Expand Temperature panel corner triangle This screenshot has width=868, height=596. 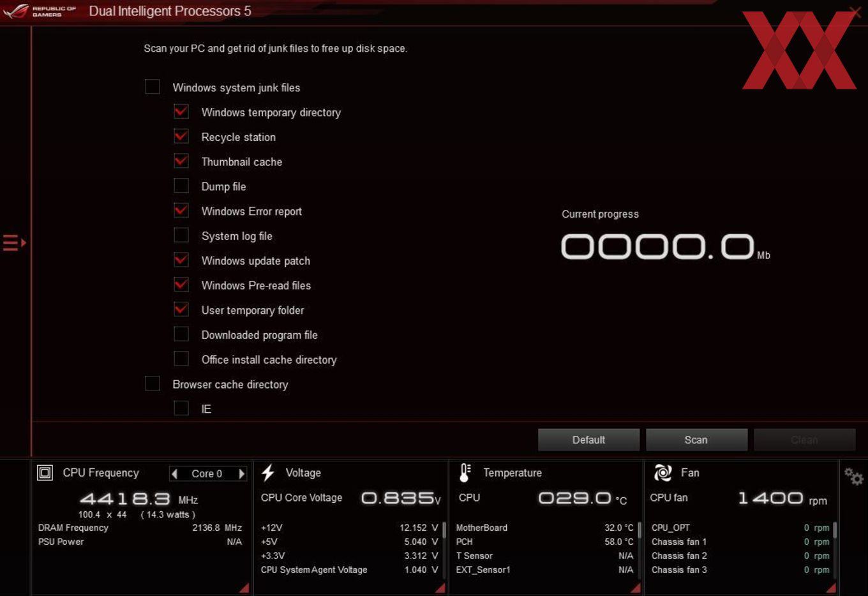[x=635, y=588]
